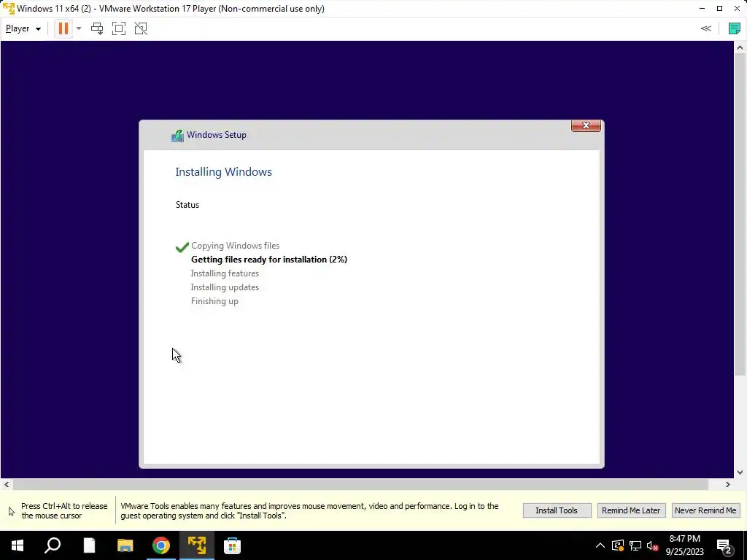Click the horizontal scrollbar left arrow
This screenshot has height=560, width=747.
click(x=6, y=484)
